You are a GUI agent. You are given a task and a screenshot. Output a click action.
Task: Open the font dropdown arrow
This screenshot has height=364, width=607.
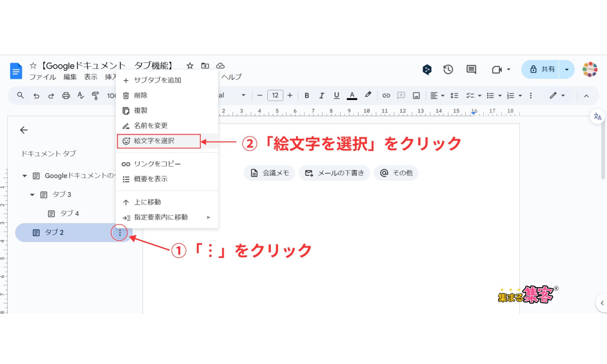coord(243,95)
